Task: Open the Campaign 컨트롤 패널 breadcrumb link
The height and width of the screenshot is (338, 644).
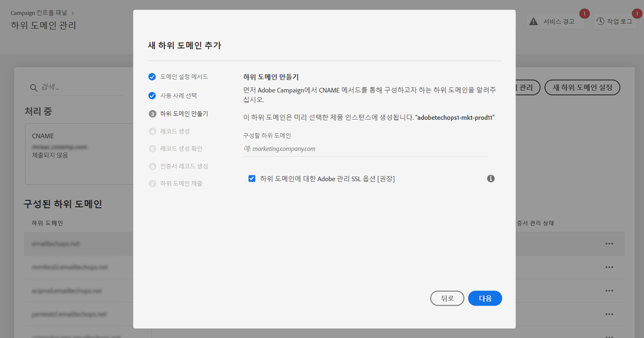Action: coord(39,13)
